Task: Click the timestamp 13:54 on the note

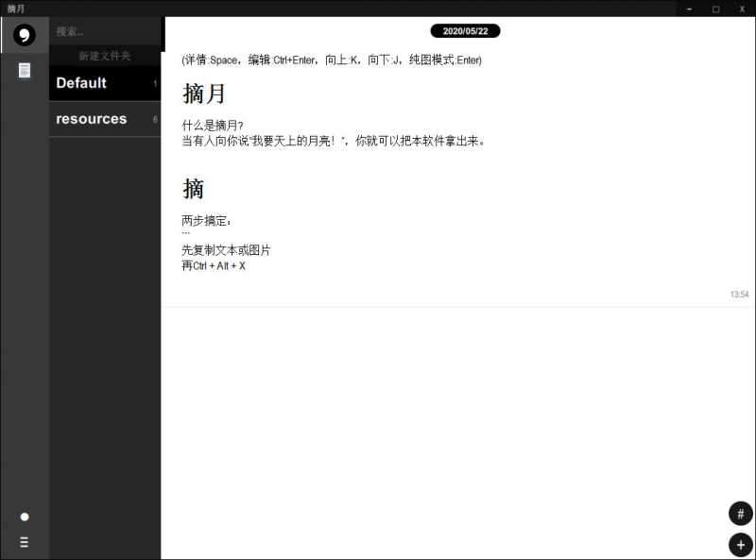Action: coord(737,294)
